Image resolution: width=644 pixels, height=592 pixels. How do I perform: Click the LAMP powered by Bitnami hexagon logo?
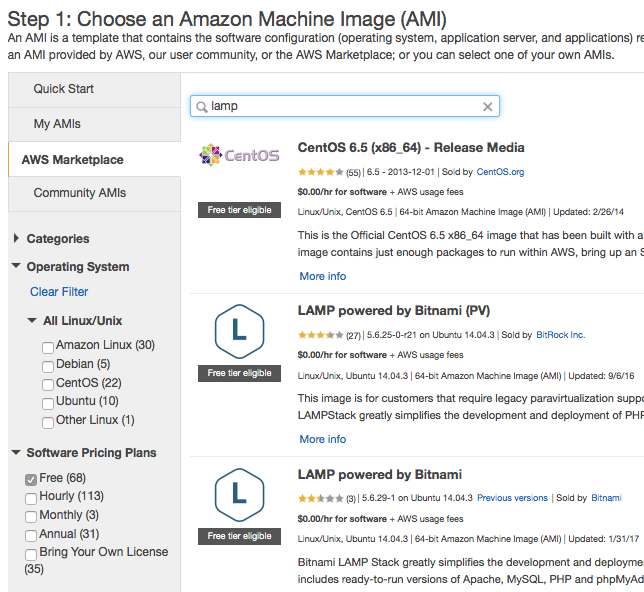point(239,492)
